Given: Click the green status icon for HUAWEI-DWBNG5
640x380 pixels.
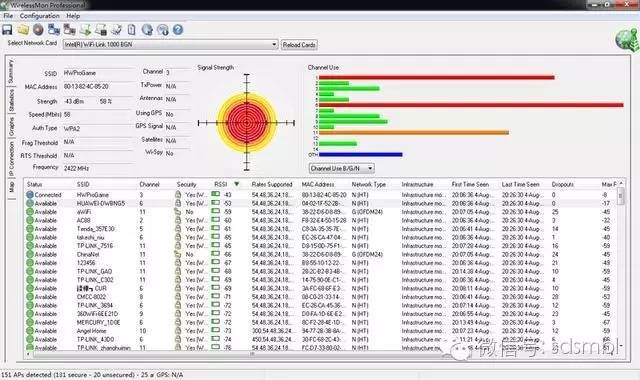Looking at the screenshot, I should pos(30,203).
